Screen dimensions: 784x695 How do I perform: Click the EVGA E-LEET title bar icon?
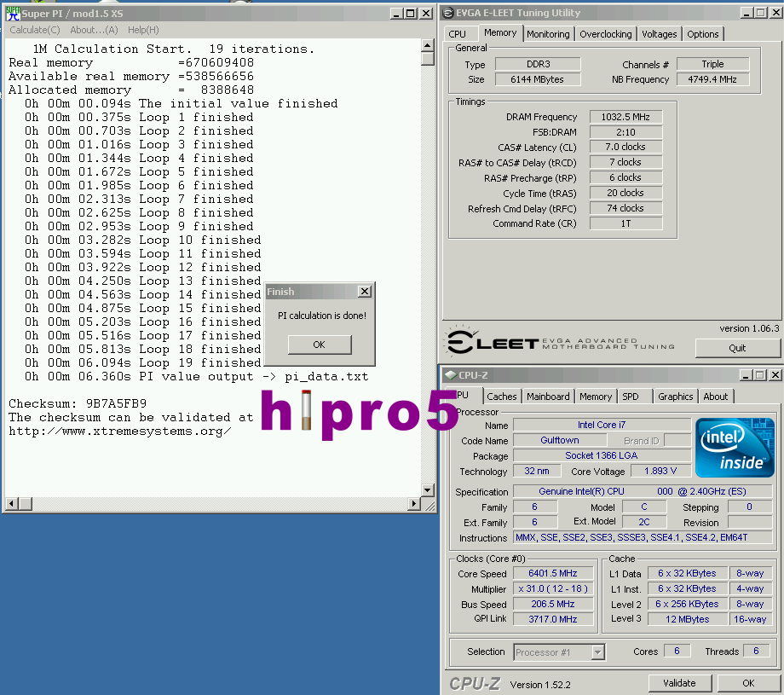tap(448, 13)
